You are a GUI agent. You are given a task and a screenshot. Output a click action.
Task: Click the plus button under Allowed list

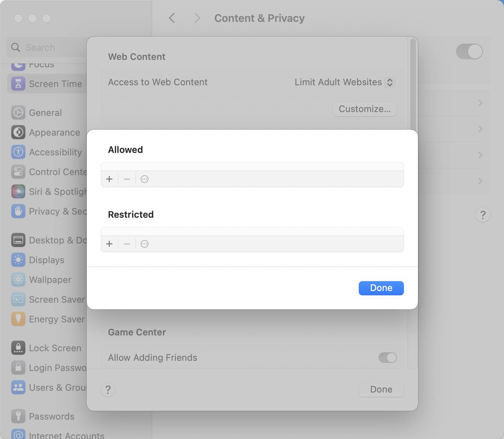pos(109,179)
